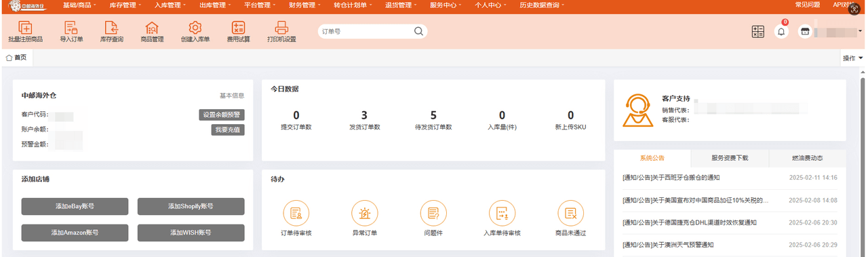Open the 西班牙仓搬仓 notice
Screen dimensions: 868x257
point(671,178)
